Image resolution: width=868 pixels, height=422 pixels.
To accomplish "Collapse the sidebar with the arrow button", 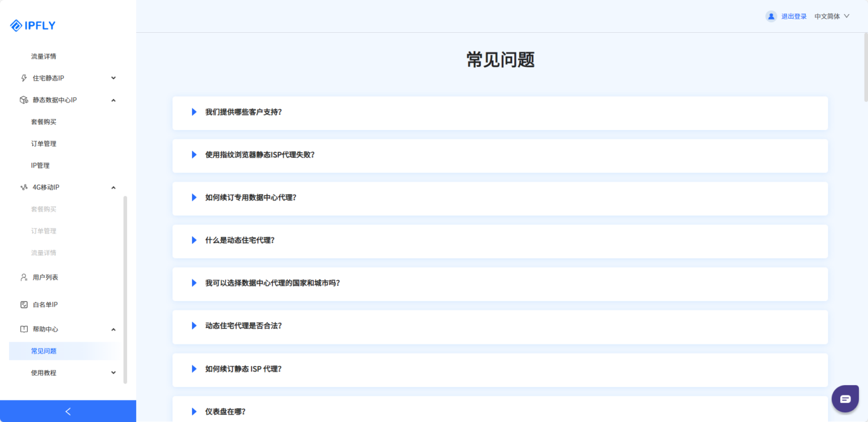I will 68,411.
